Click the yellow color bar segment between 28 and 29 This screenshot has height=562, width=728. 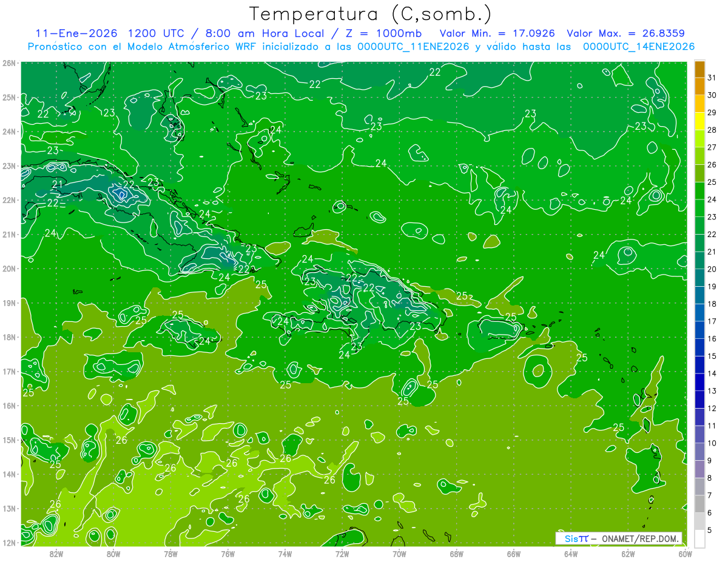[x=699, y=121]
